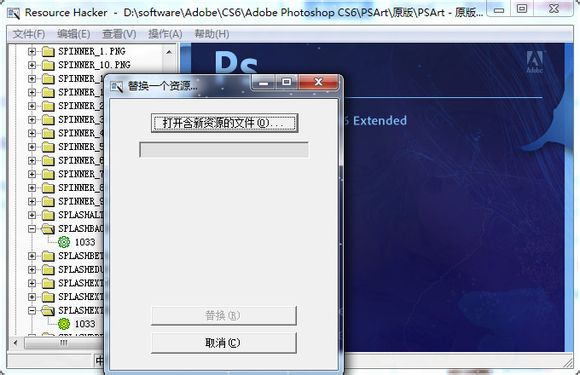Expand the SPINNER_10.PNG tree node
Viewport: 580px width, 375px height.
click(32, 65)
